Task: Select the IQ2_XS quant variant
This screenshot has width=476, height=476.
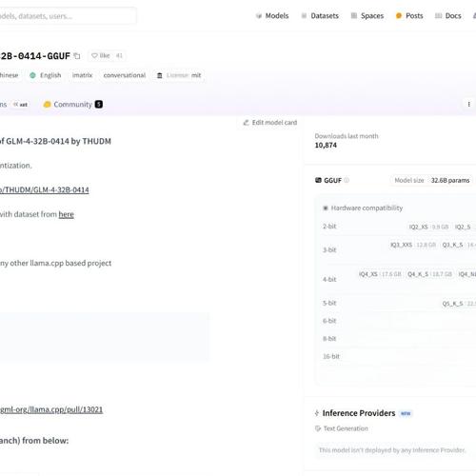Action: coord(428,227)
